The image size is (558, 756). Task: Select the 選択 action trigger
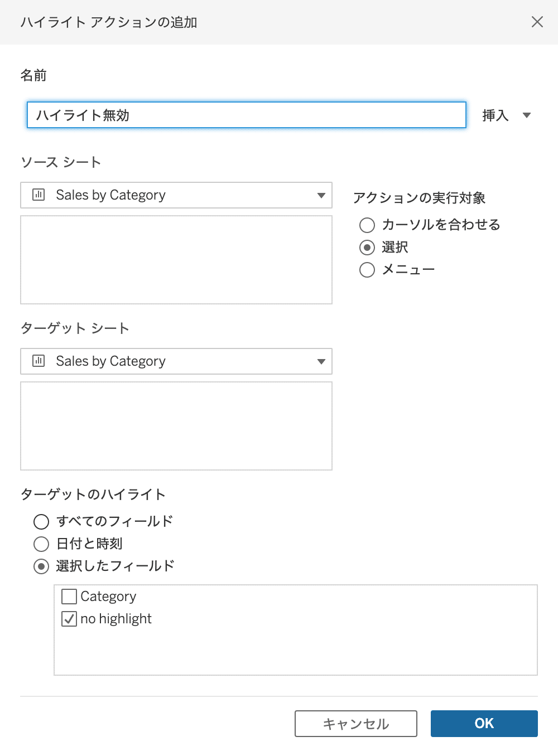pyautogui.click(x=367, y=248)
